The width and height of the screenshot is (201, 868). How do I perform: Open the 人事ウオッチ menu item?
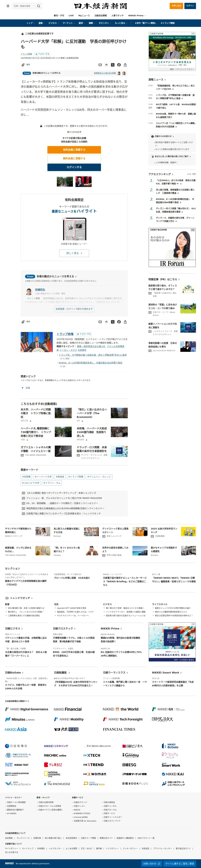(118, 15)
